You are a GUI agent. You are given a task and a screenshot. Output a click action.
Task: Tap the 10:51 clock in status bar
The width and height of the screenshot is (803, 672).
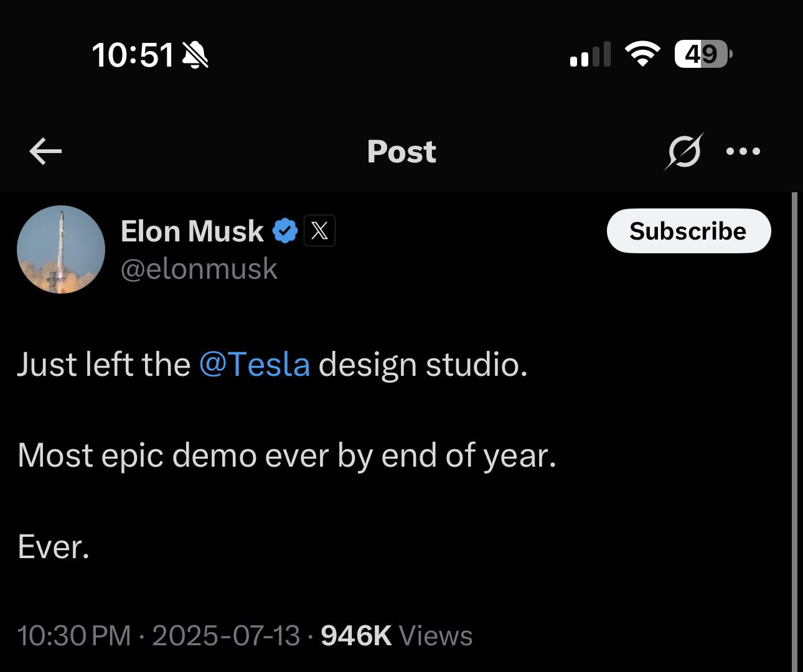point(133,55)
